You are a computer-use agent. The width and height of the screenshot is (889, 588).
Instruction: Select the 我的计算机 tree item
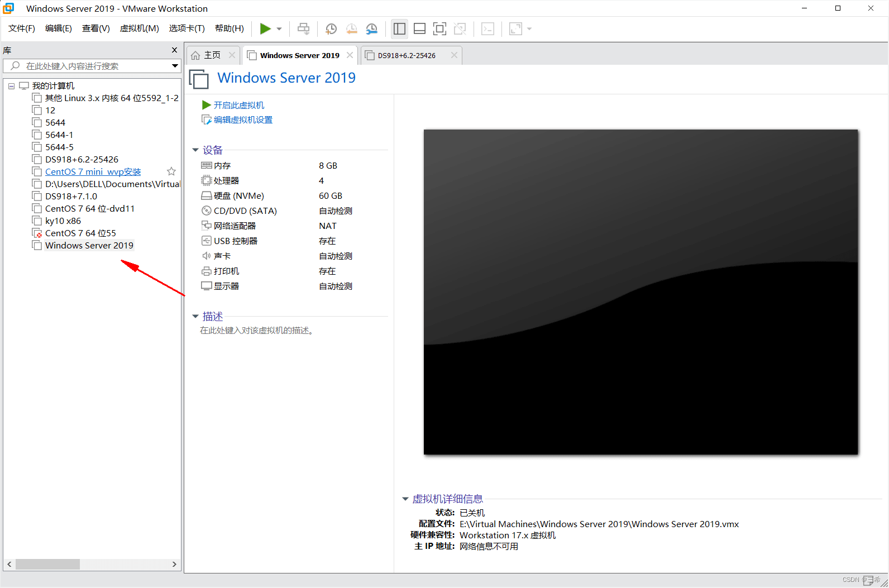point(53,85)
